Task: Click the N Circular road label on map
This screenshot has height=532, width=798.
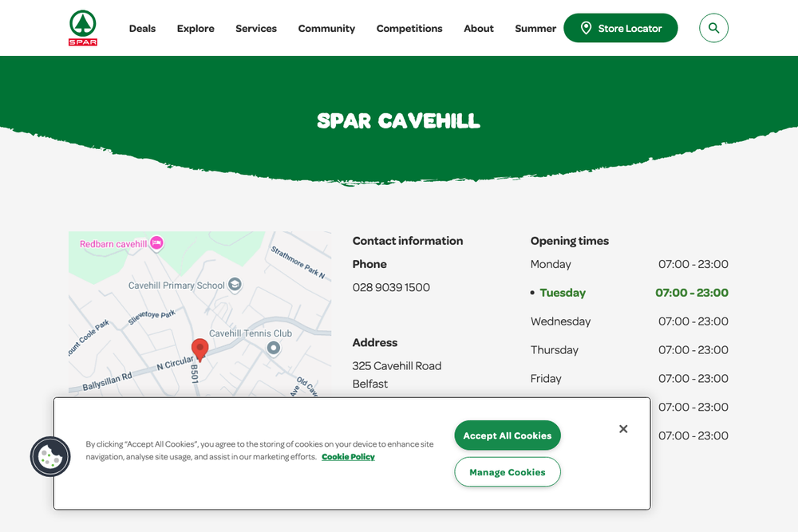Action: [175, 363]
